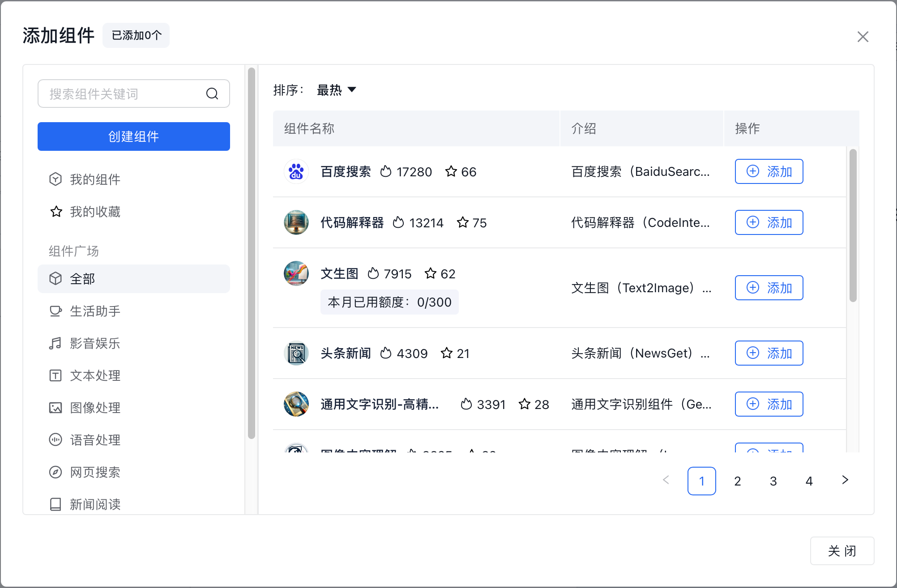Open 我的收藏 favorites list

[95, 212]
